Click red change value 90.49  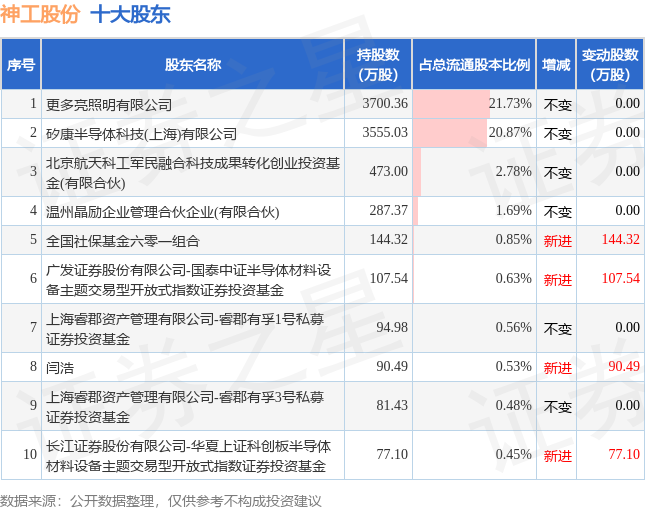pyautogui.click(x=624, y=366)
